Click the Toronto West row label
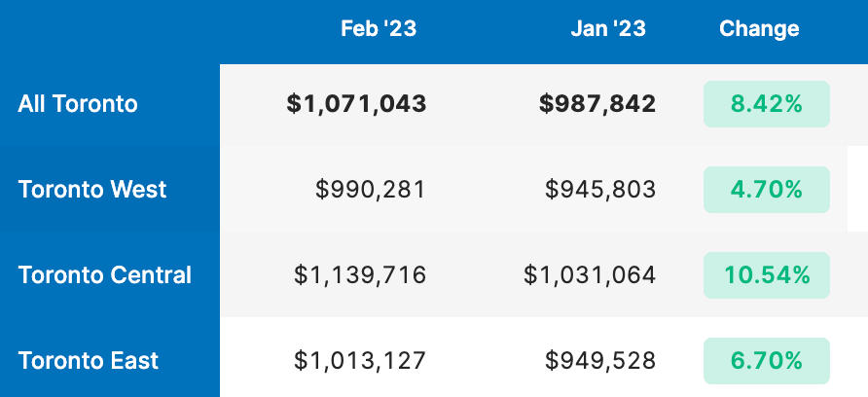The height and width of the screenshot is (397, 868). (x=92, y=190)
